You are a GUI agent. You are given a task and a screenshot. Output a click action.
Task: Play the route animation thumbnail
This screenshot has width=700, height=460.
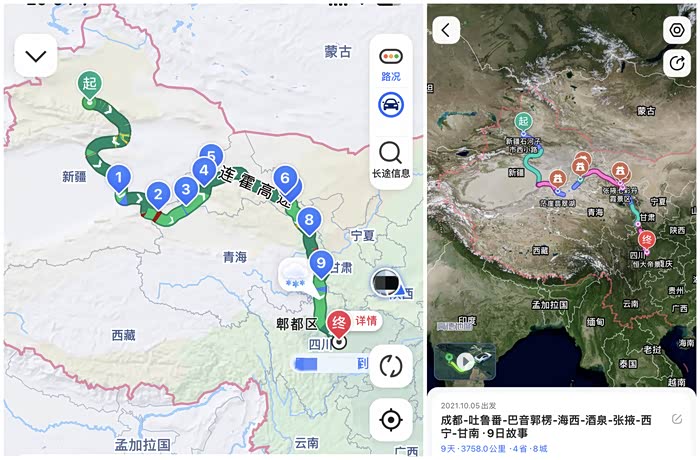pyautogui.click(x=465, y=361)
